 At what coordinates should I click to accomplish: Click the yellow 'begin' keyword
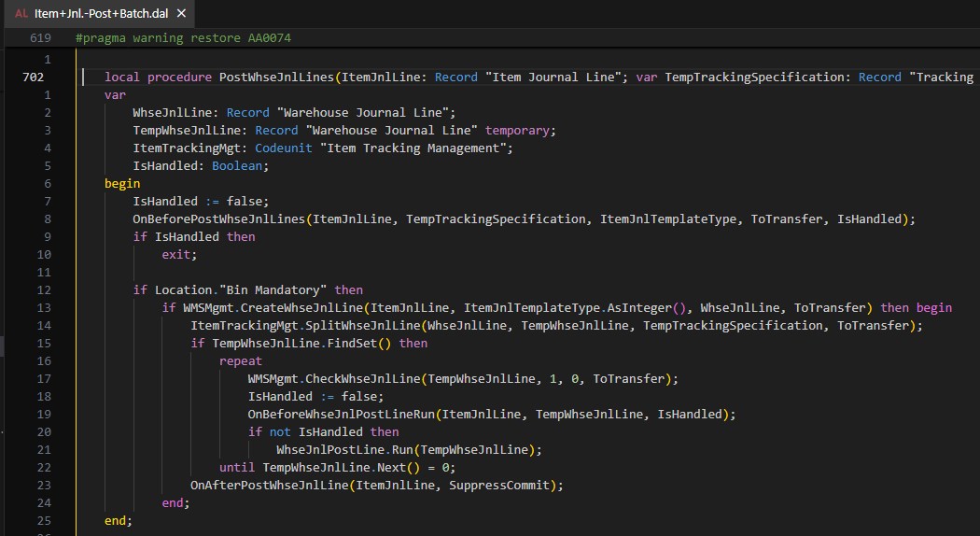tap(122, 184)
